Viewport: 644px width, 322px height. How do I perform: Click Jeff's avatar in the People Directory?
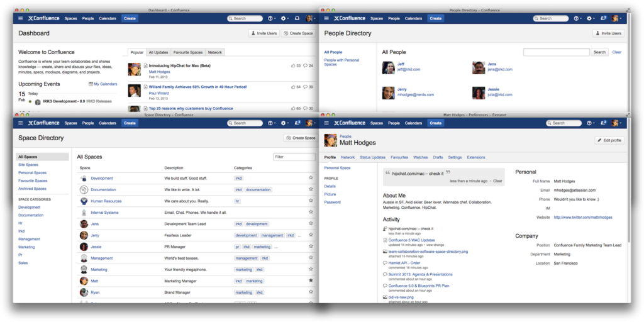(388, 67)
